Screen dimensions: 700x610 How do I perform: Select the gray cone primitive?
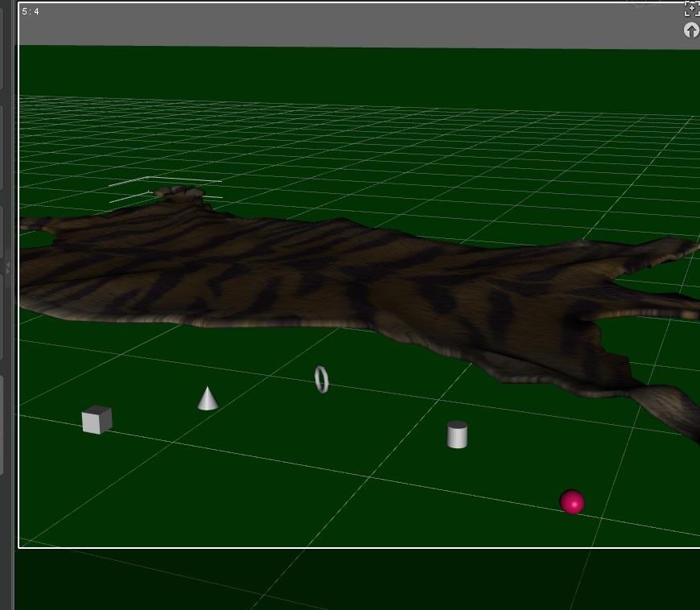(x=208, y=398)
